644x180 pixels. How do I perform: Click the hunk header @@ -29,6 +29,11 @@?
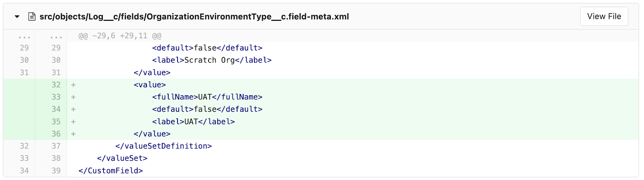(x=120, y=36)
